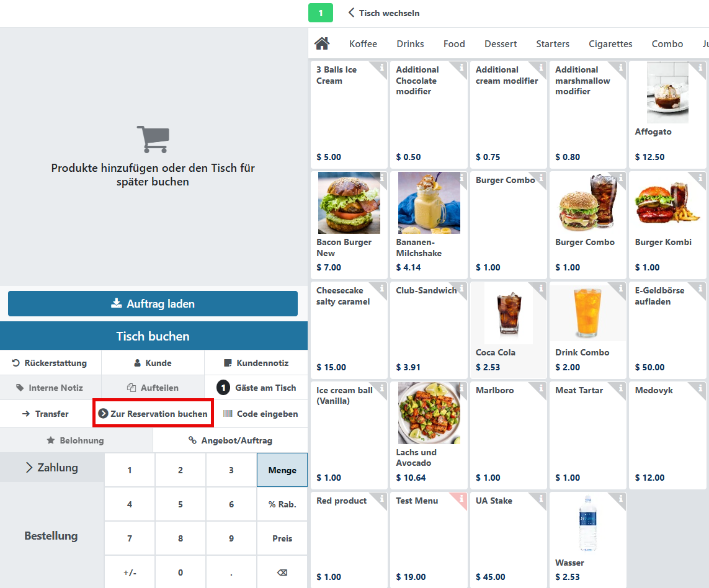Click the Transfer arrow button
This screenshot has height=588, width=709.
[45, 414]
